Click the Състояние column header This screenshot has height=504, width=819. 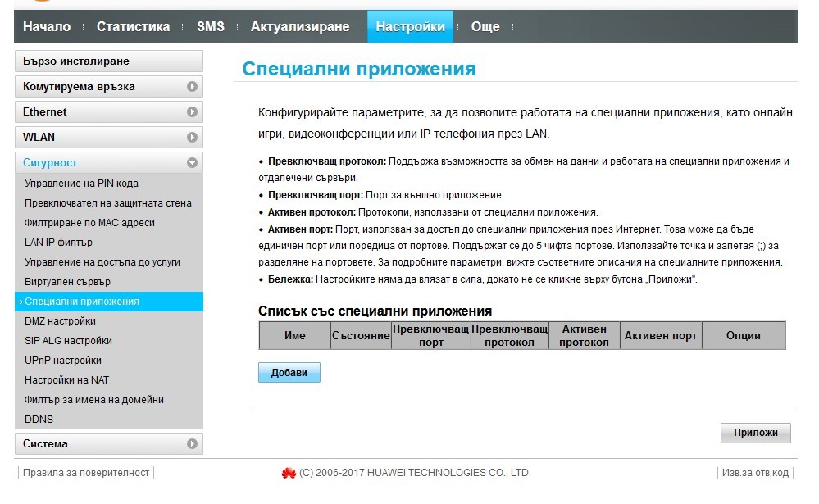pyautogui.click(x=361, y=336)
